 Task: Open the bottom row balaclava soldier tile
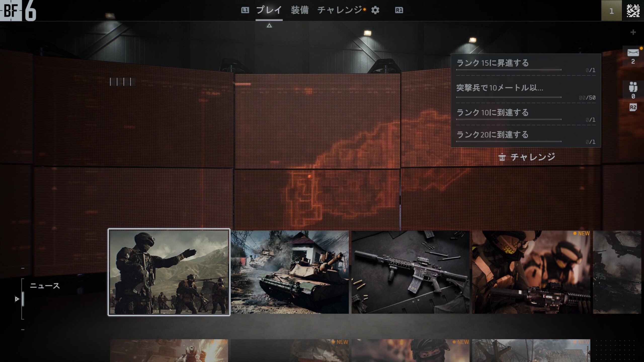click(411, 351)
